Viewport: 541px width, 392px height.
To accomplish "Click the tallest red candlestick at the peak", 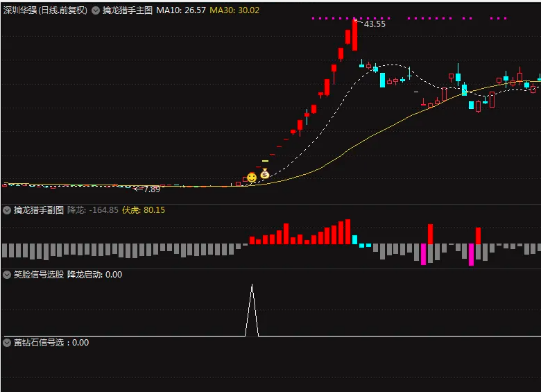I will pyautogui.click(x=354, y=35).
